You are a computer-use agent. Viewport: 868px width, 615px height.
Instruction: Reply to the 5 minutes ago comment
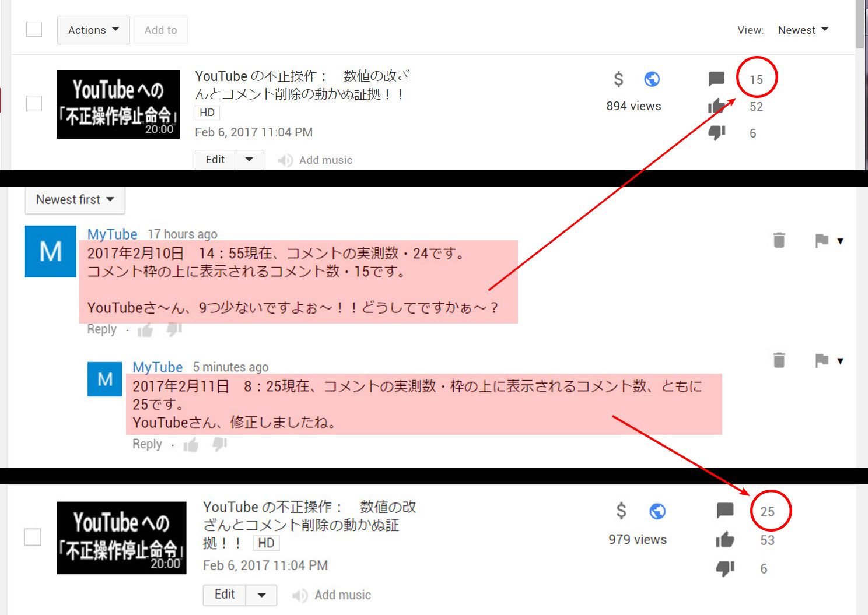(x=147, y=444)
